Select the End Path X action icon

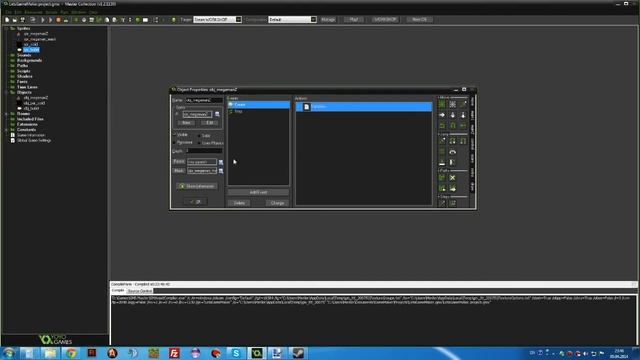pos(453,178)
